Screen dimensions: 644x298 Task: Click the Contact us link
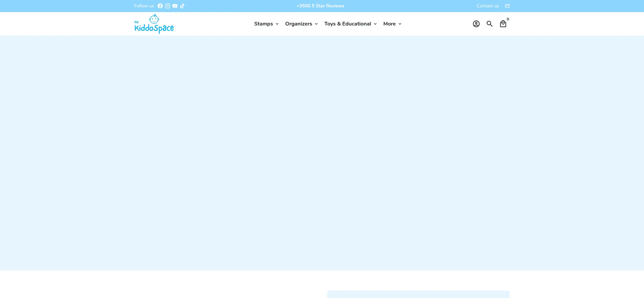pyautogui.click(x=487, y=6)
